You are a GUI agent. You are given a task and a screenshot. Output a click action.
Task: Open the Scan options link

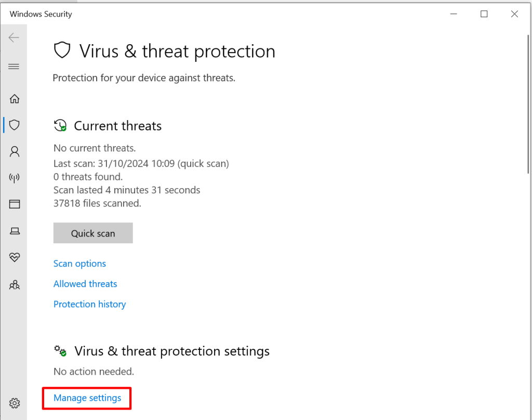pyautogui.click(x=79, y=264)
